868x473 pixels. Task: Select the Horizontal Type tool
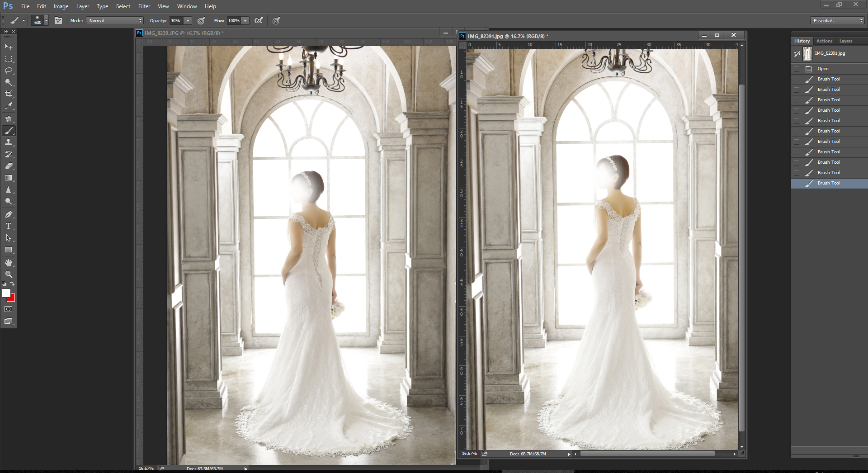[9, 226]
